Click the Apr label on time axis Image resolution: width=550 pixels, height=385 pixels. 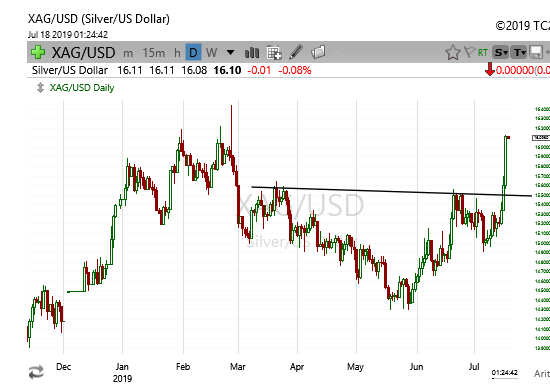[x=297, y=367]
